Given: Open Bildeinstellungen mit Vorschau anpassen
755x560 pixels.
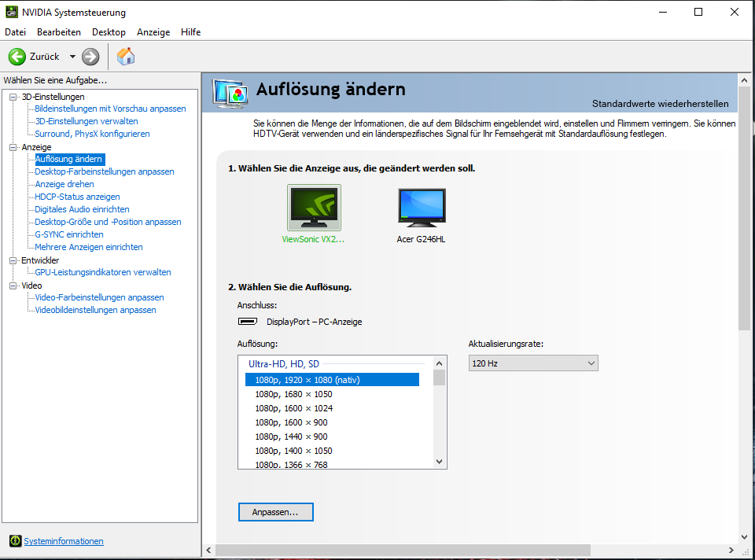Looking at the screenshot, I should click(110, 109).
